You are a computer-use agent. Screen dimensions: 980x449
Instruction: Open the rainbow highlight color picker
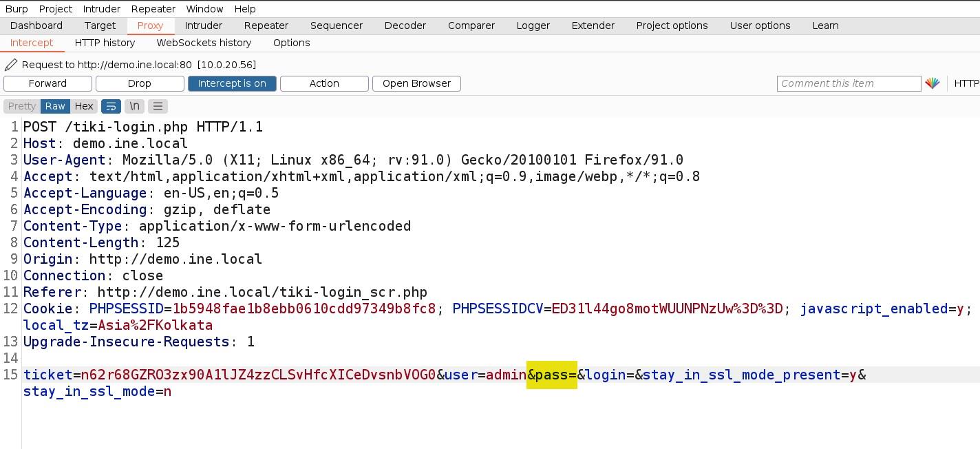click(x=933, y=83)
